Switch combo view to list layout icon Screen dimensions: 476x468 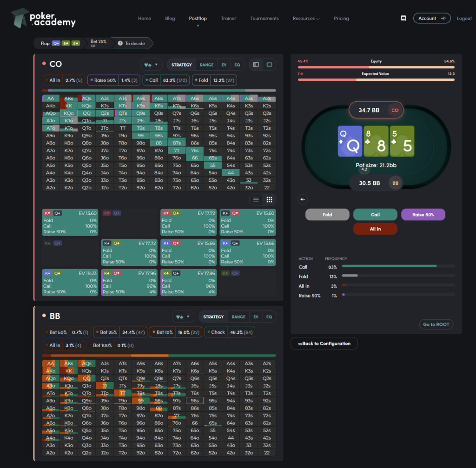pos(256,199)
